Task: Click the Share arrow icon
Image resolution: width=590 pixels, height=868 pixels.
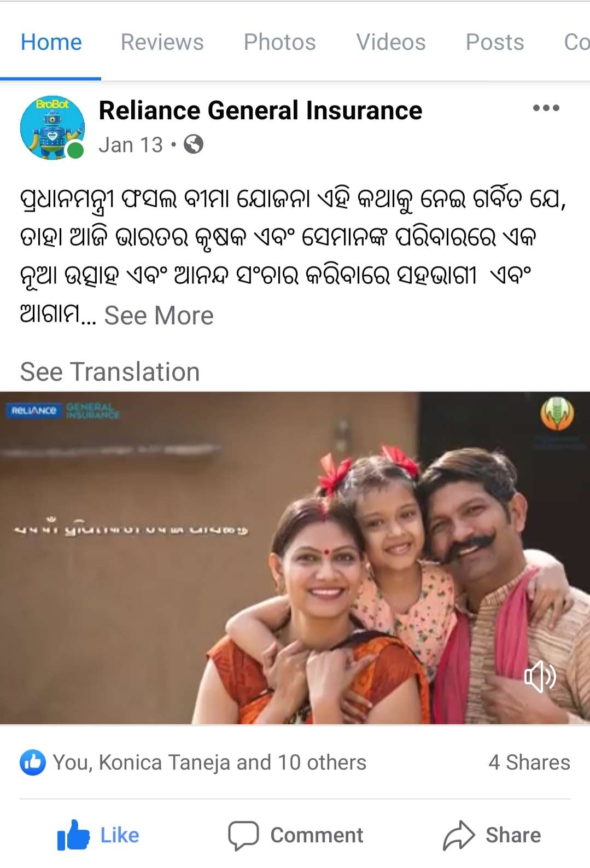Action: pyautogui.click(x=459, y=835)
